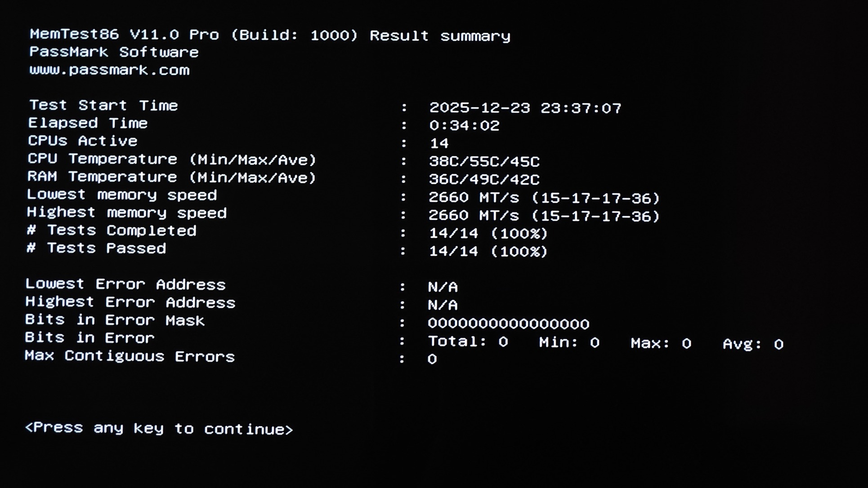
Task: Click the Max Contiguous Errors value 0
Action: (432, 359)
